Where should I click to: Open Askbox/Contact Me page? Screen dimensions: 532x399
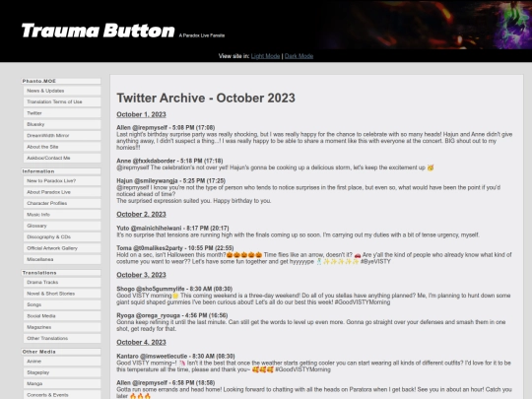[62, 158]
